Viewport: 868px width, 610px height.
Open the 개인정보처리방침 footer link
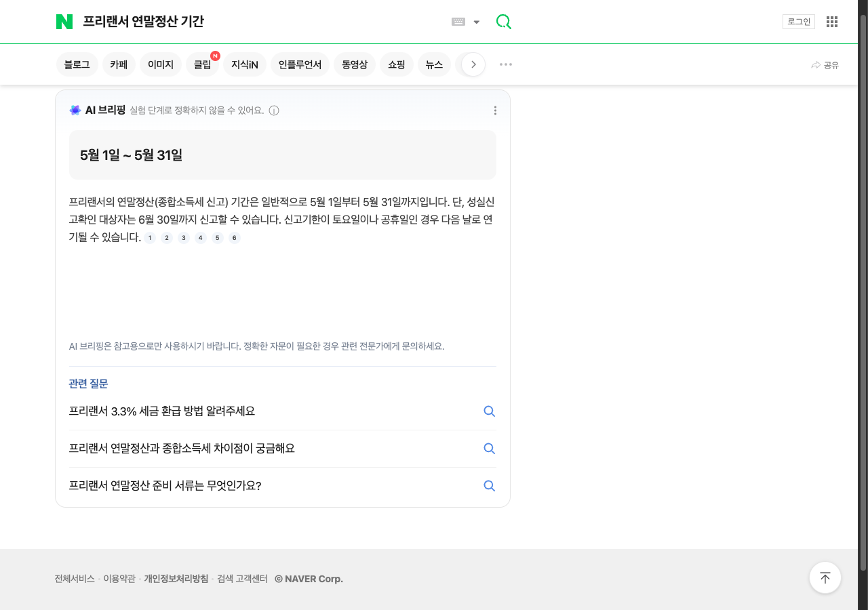tap(176, 579)
